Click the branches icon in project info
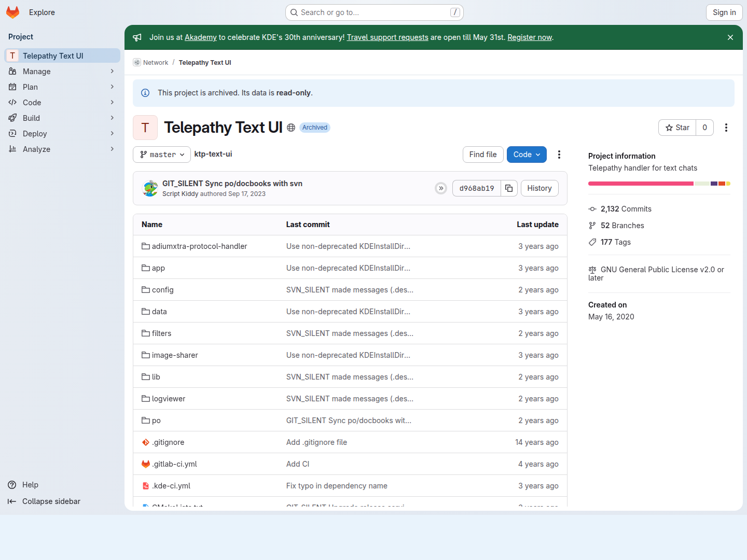 point(592,226)
